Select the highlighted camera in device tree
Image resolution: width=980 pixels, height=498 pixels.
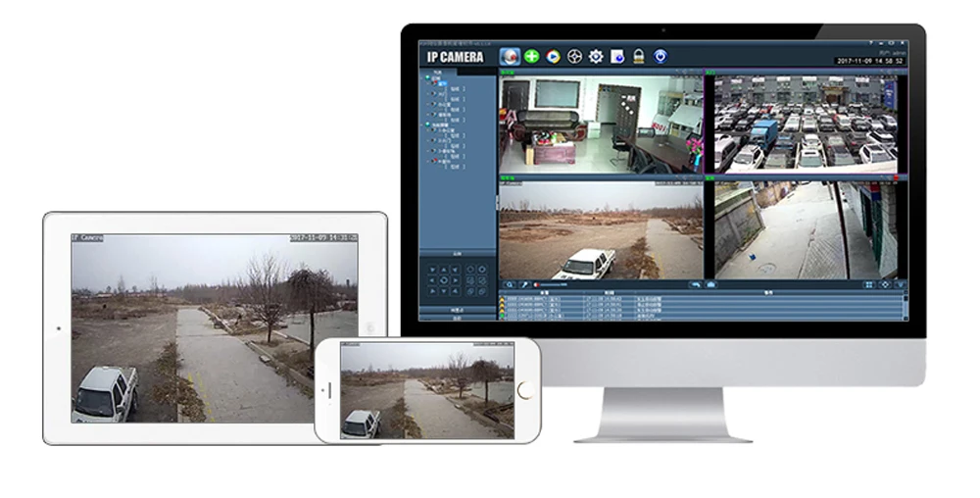pos(443,83)
